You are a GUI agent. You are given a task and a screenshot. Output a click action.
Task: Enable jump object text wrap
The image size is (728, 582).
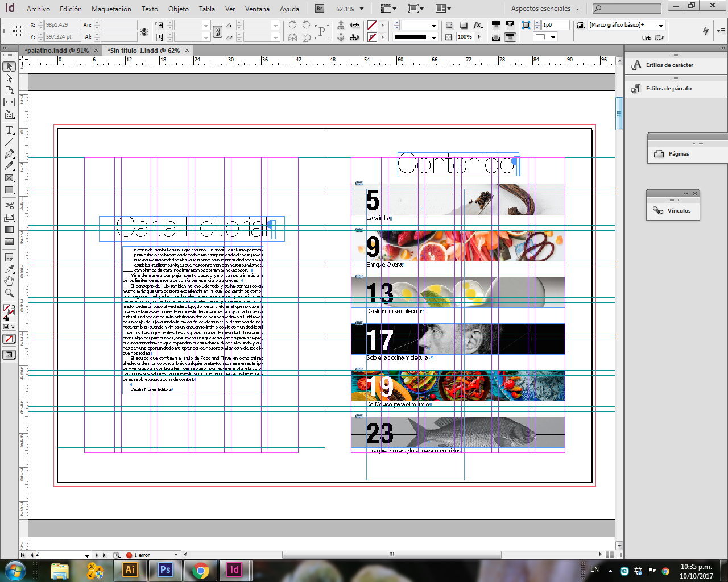[x=510, y=37]
